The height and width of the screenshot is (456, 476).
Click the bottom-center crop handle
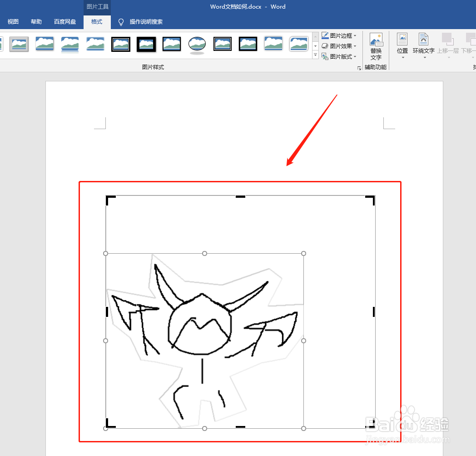(x=240, y=427)
